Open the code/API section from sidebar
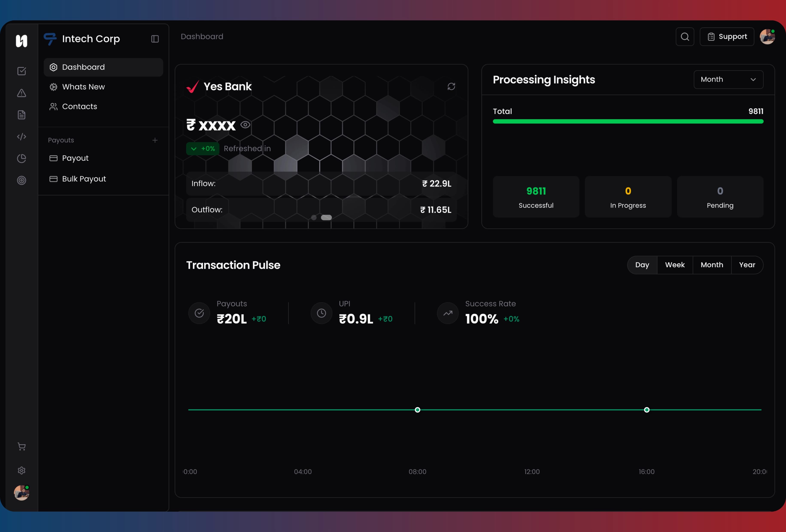786x532 pixels. pos(21,137)
